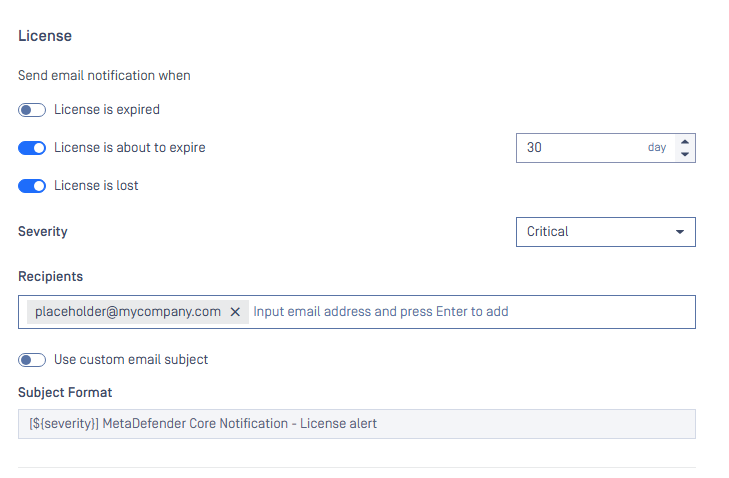
Task: Turn off the "License is lost" toggle
Action: [x=32, y=185]
